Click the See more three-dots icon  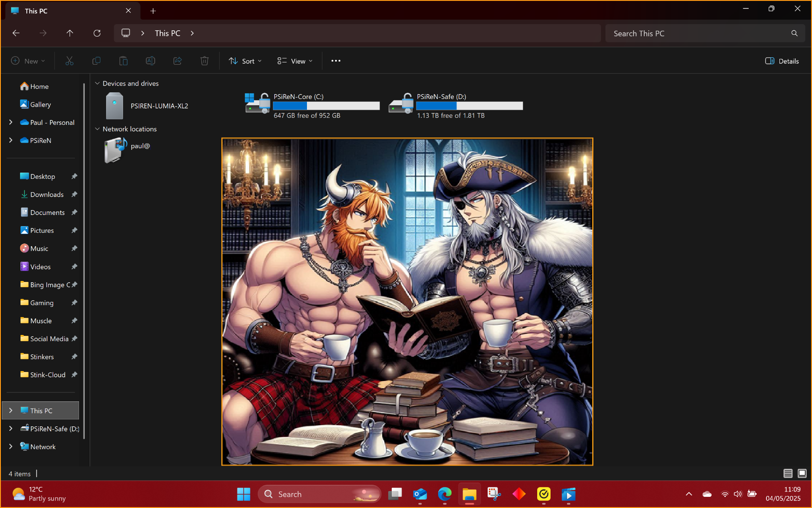point(336,61)
